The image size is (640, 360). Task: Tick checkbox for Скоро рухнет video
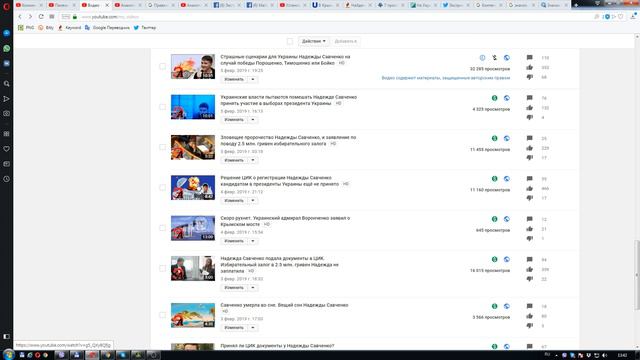162,228
